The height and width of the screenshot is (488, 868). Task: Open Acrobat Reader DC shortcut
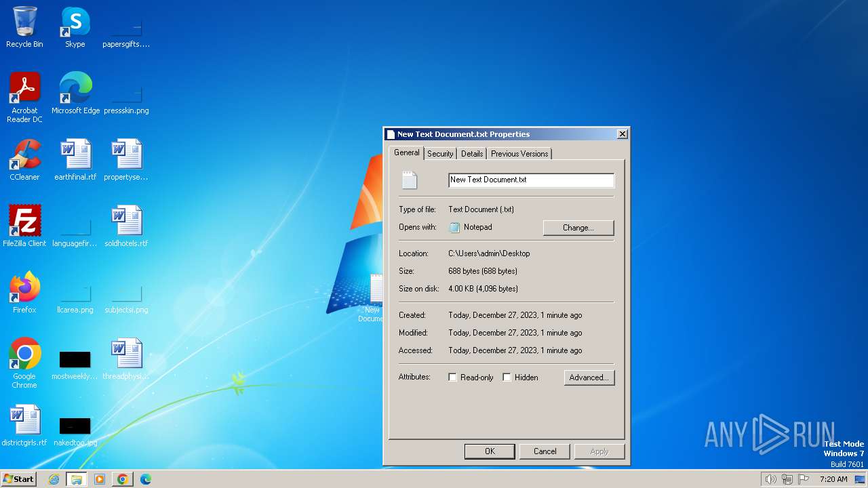24,98
